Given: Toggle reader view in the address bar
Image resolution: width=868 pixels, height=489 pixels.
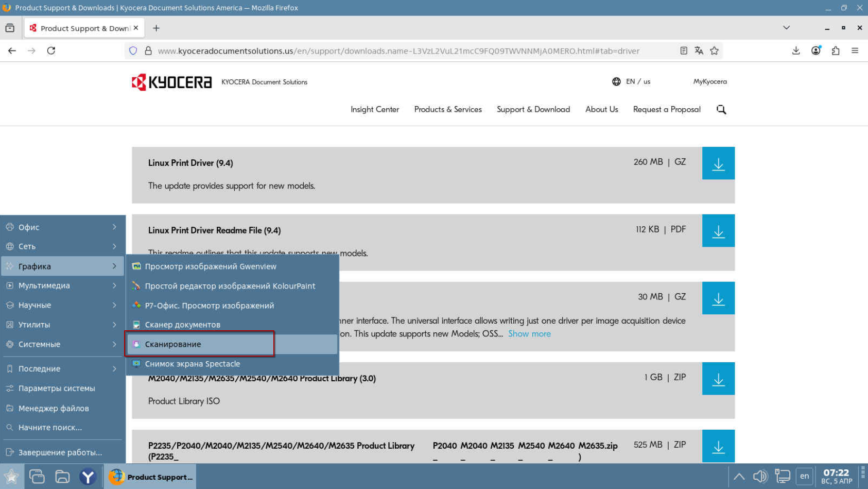Looking at the screenshot, I should click(x=683, y=50).
